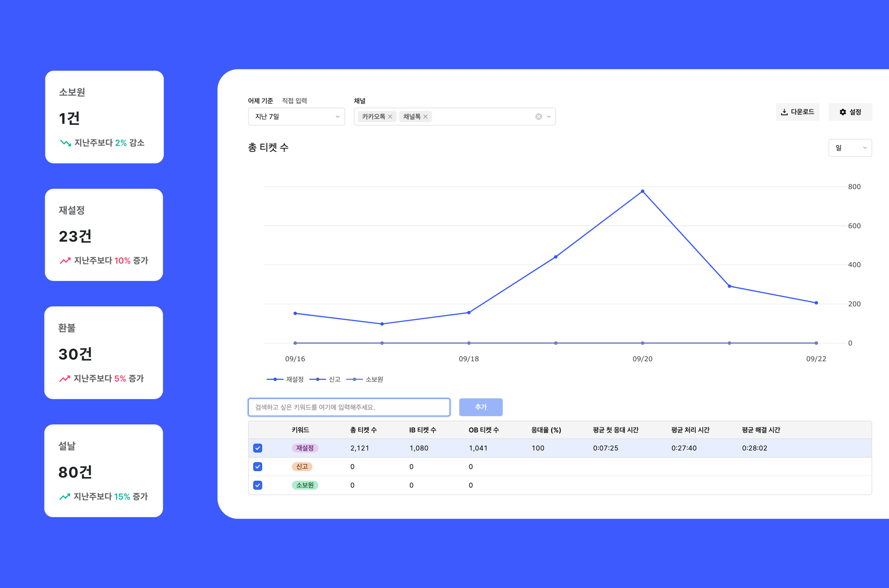Expand the 채널 multi-select dropdown arrow

click(x=549, y=116)
